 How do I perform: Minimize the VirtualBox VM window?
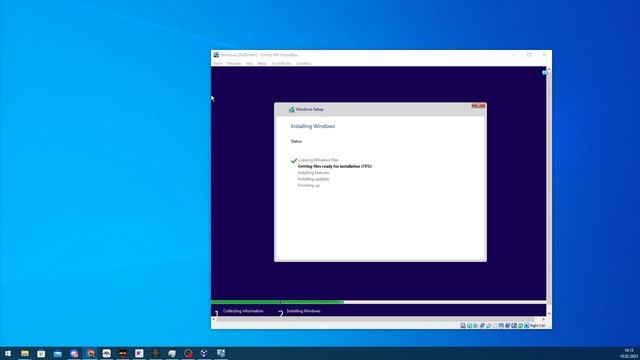(x=514, y=55)
